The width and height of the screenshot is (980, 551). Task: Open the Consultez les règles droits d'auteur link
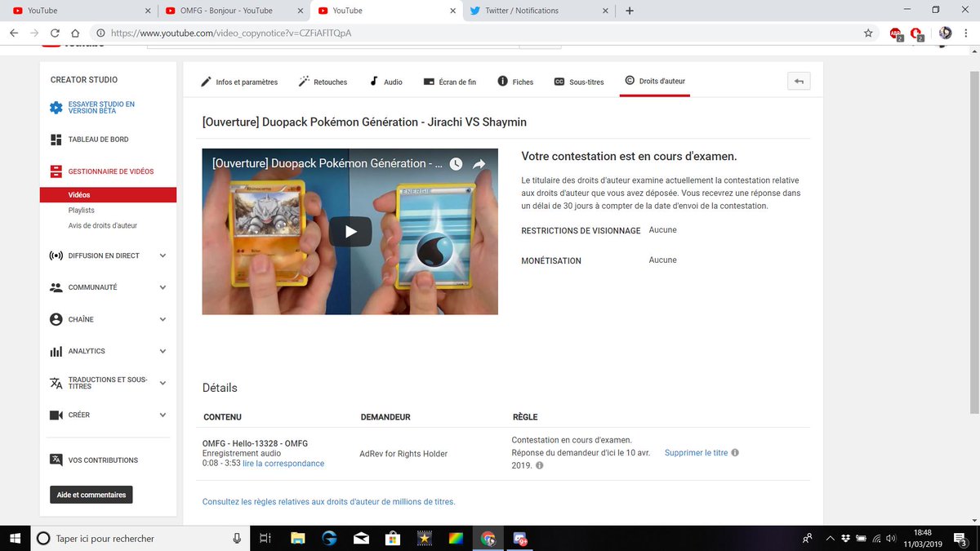[x=329, y=502]
